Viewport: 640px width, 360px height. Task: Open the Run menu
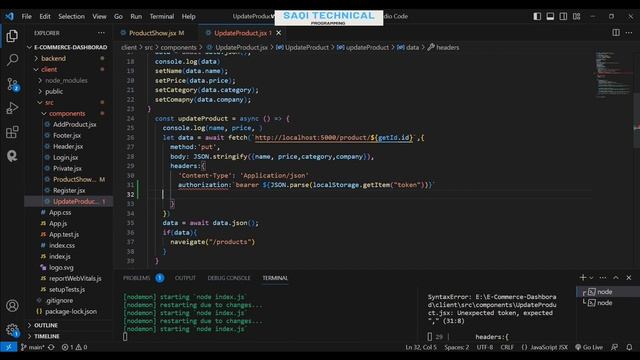pos(136,16)
